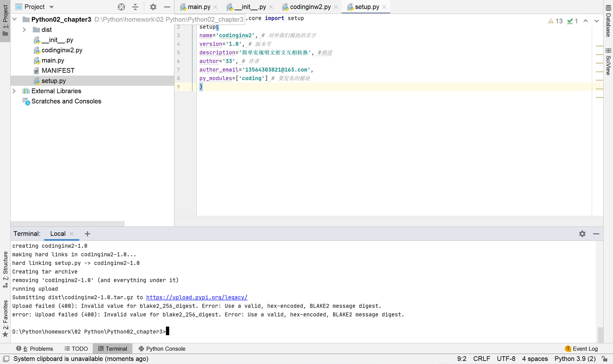Click the 13 warnings indicator
This screenshot has width=613, height=364.
tap(555, 21)
